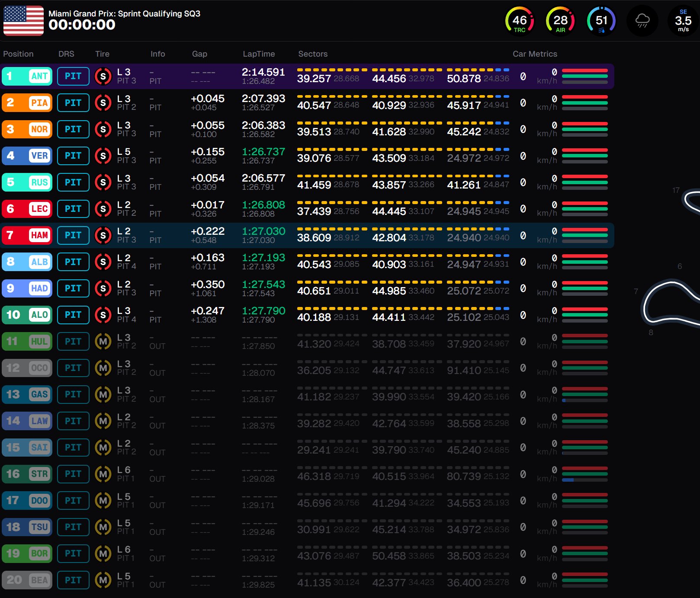700x598 pixels.
Task: Click the soft tire icon in ALB row
Action: (103, 262)
